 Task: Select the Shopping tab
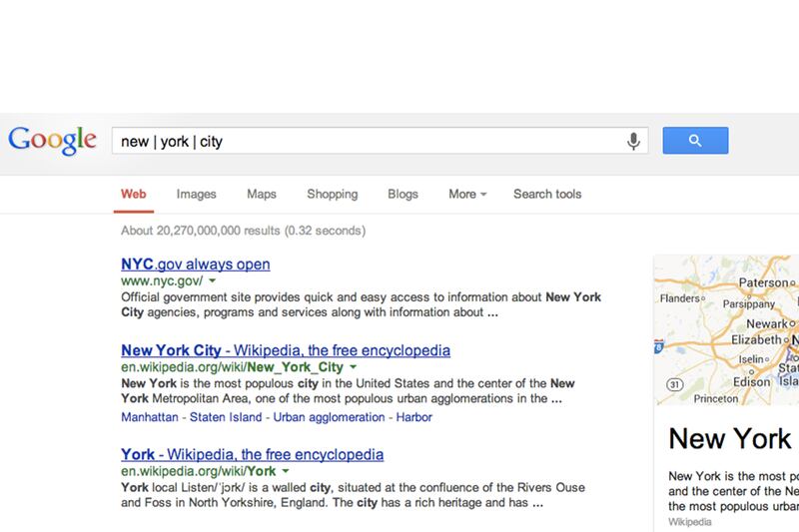(332, 194)
